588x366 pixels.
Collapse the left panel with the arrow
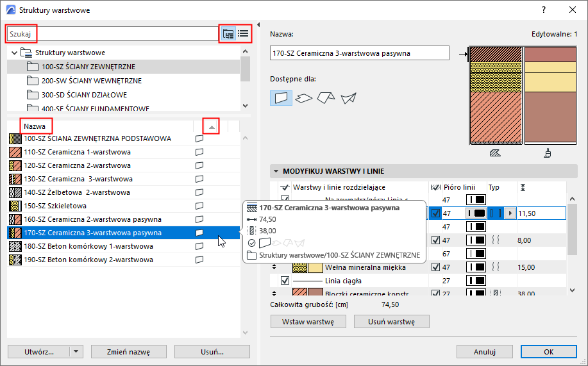(258, 25)
